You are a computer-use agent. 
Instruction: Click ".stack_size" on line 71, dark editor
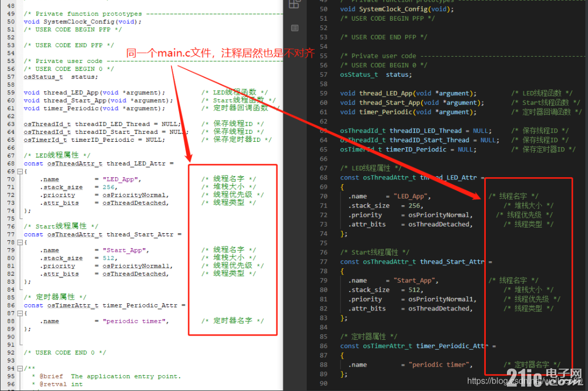[369, 206]
